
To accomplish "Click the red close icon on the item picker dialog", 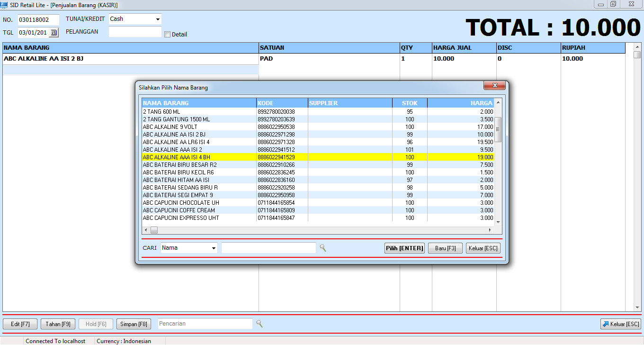I will tap(495, 86).
